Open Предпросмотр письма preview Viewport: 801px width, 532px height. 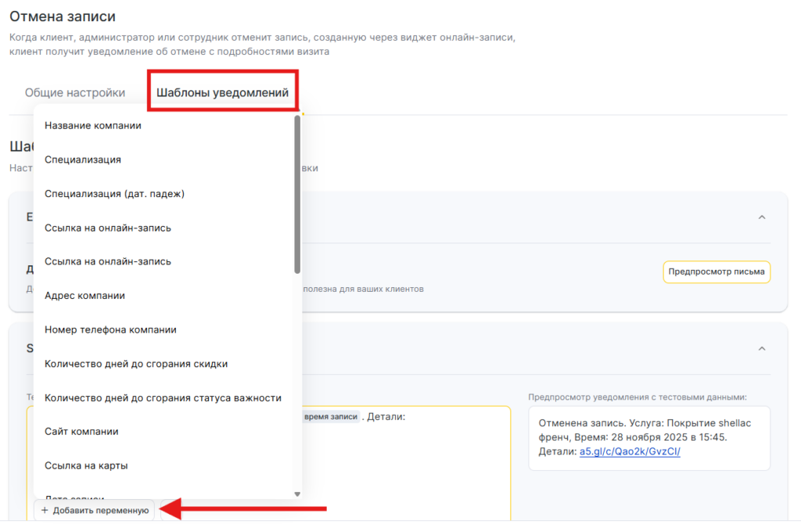717,272
